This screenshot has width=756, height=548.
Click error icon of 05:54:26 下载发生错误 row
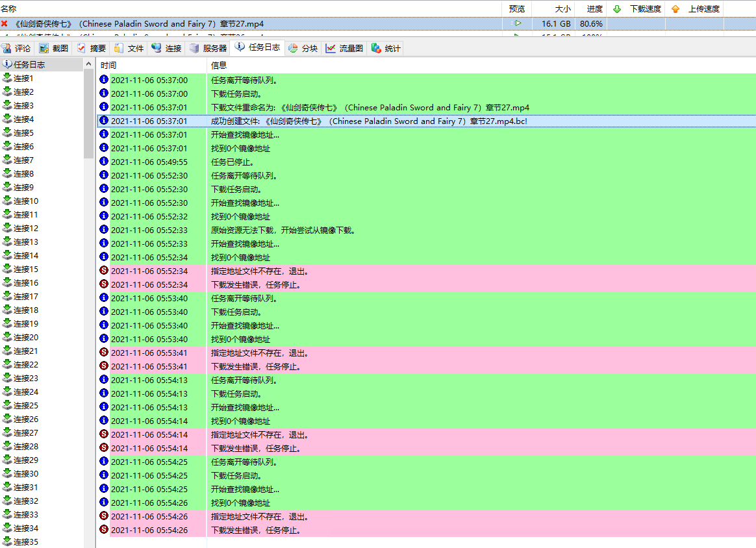coord(104,529)
